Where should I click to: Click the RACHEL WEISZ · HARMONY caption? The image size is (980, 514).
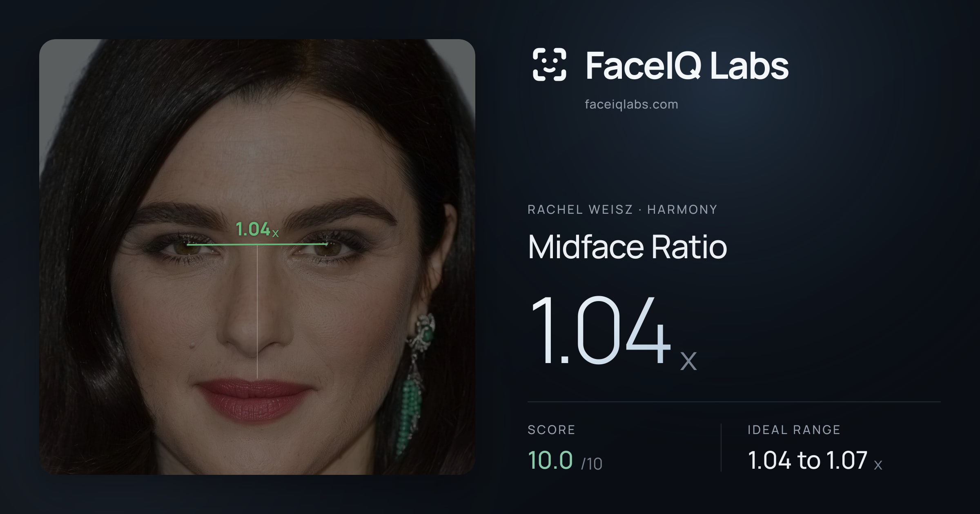point(622,209)
